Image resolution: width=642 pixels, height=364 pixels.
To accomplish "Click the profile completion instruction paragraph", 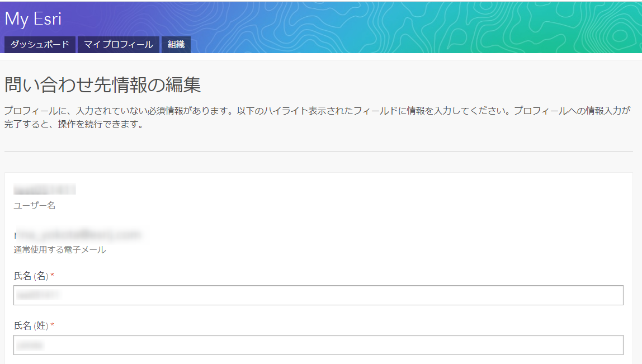I will coord(318,117).
